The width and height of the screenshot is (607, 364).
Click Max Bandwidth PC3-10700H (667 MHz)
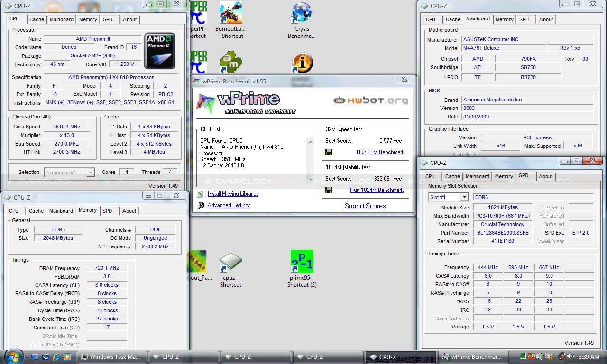[x=503, y=216]
